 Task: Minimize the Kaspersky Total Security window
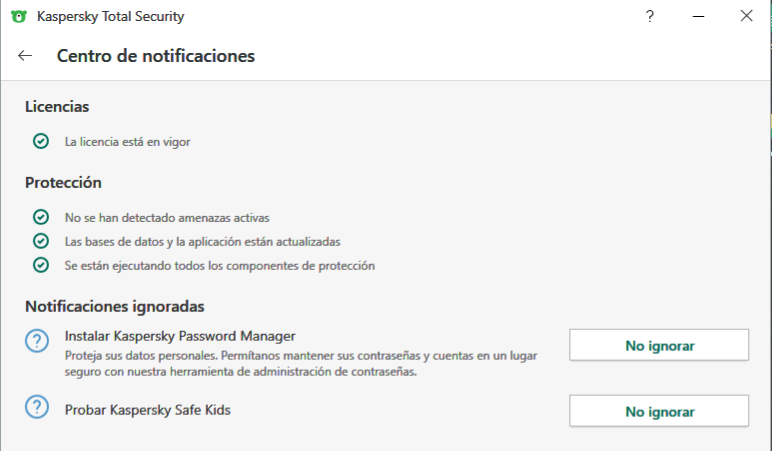click(x=697, y=16)
